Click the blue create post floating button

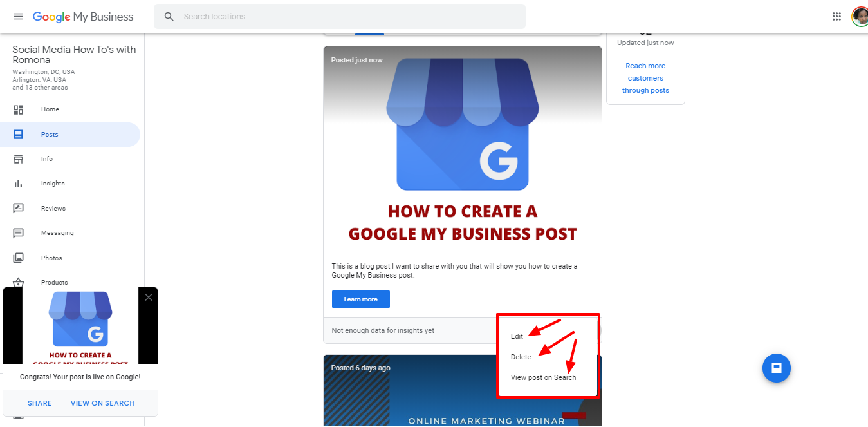(777, 368)
